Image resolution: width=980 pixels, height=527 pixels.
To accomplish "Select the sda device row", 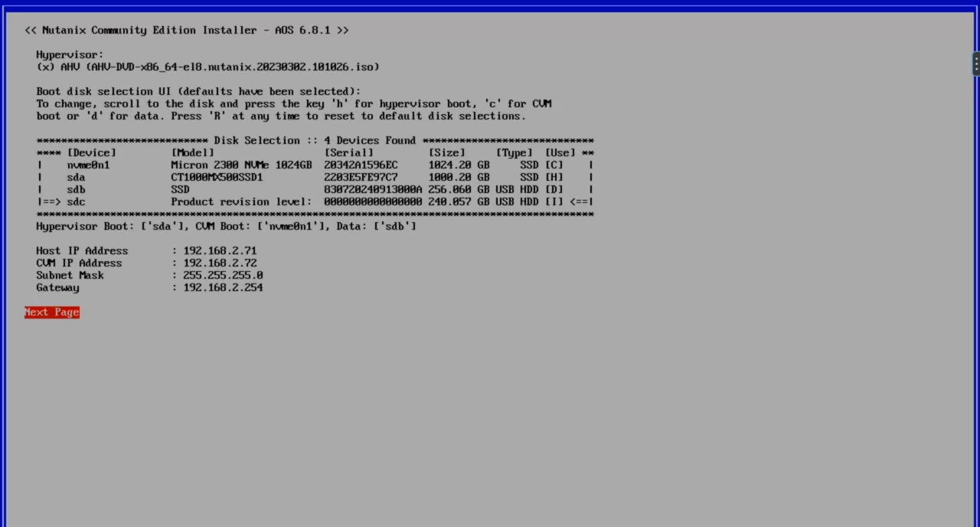I will [315, 177].
